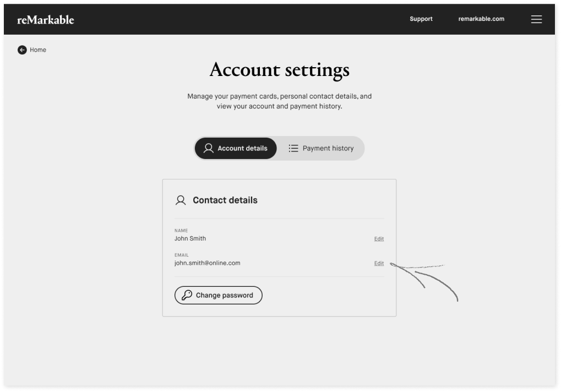
Task: Click the Change password button
Action: pyautogui.click(x=218, y=295)
